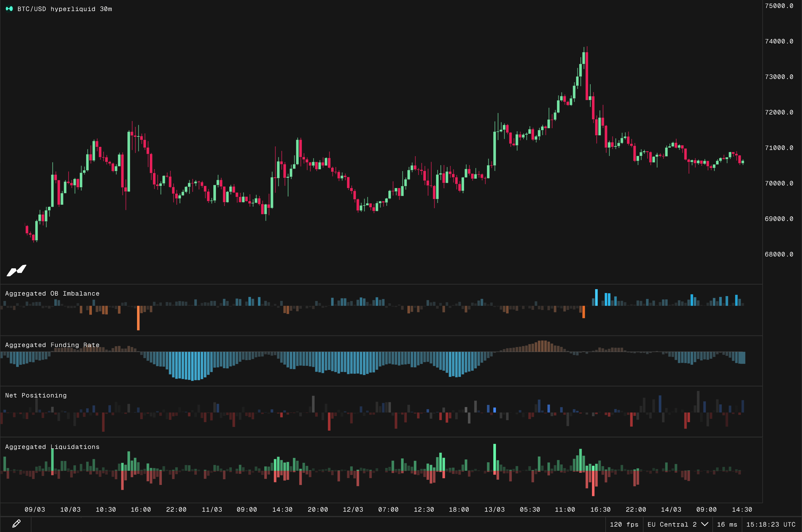
Task: Click the 16 ms latency readout
Action: 727,525
